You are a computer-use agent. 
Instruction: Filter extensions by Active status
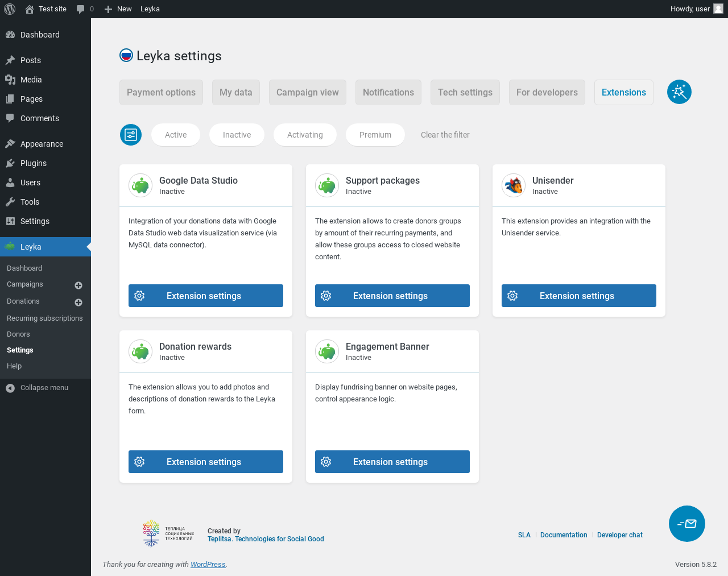click(176, 135)
